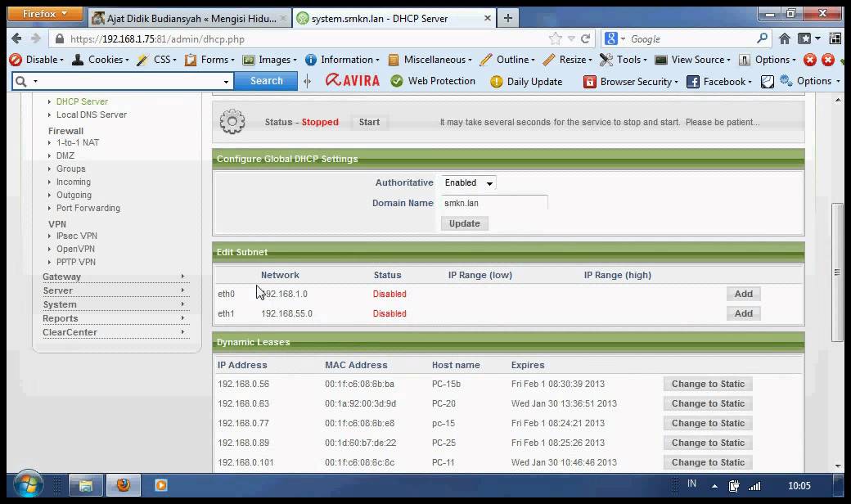
Task: Go back with the browser back arrow
Action: 16,38
